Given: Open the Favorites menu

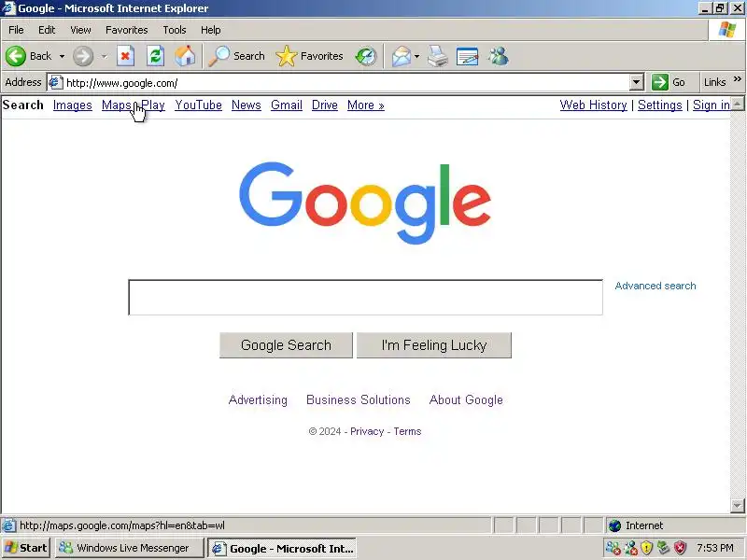Looking at the screenshot, I should [x=127, y=30].
